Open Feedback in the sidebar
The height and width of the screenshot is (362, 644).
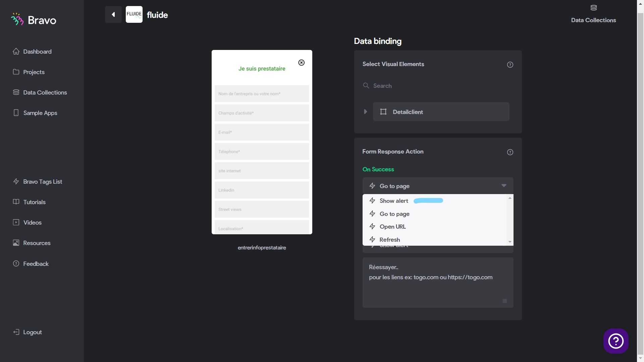pyautogui.click(x=31, y=264)
